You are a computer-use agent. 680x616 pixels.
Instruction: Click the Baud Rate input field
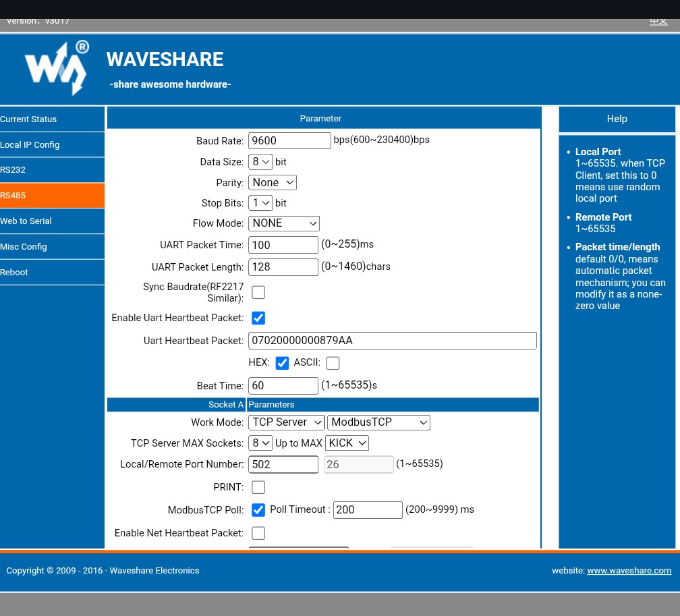289,141
